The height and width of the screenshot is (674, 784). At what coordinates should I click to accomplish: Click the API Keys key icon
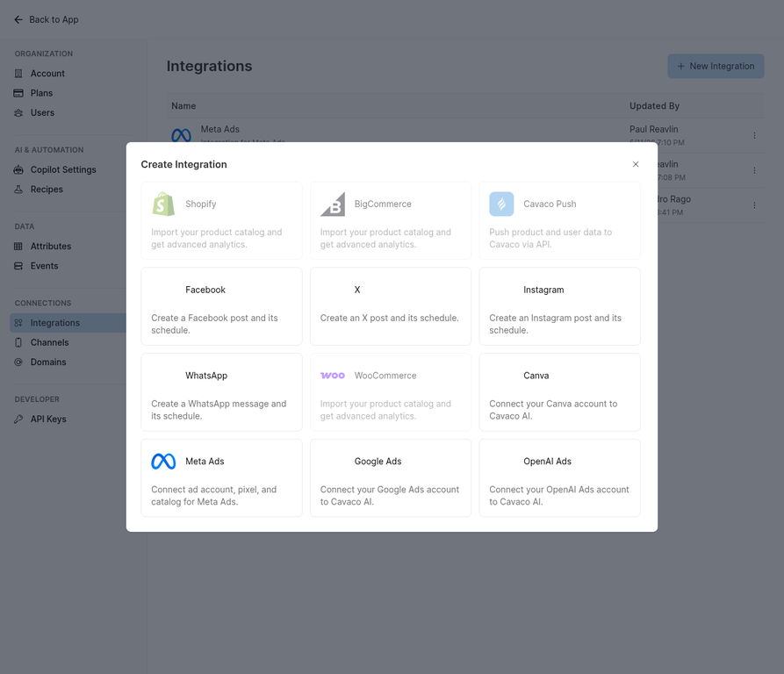pos(18,419)
